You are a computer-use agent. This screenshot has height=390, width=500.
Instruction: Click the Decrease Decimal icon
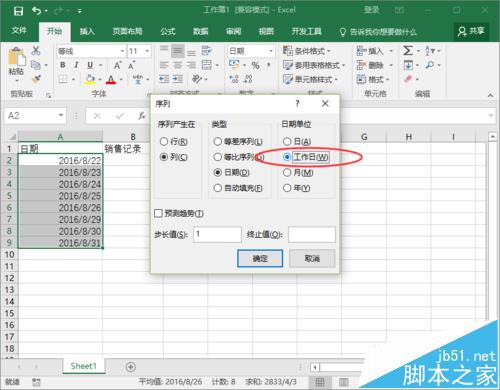[x=248, y=79]
